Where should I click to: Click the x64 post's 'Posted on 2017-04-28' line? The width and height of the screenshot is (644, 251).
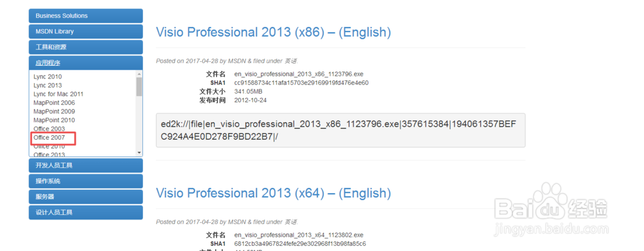[227, 221]
